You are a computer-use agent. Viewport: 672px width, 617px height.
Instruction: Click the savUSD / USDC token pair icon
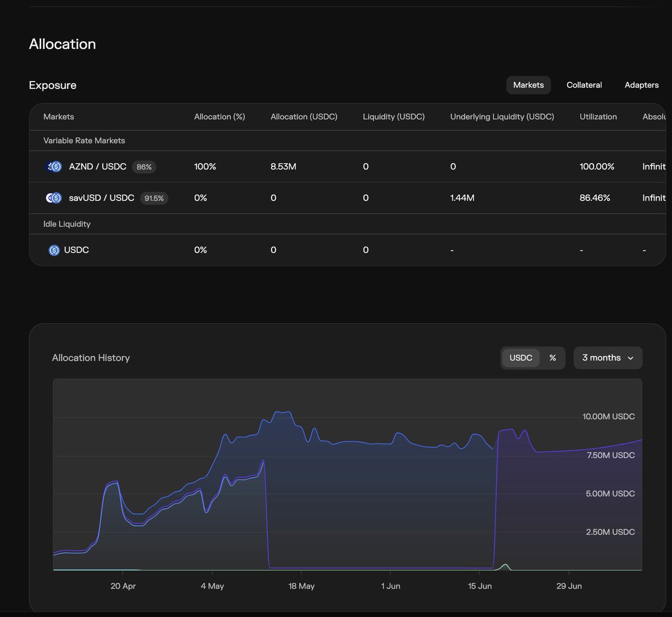coord(54,198)
